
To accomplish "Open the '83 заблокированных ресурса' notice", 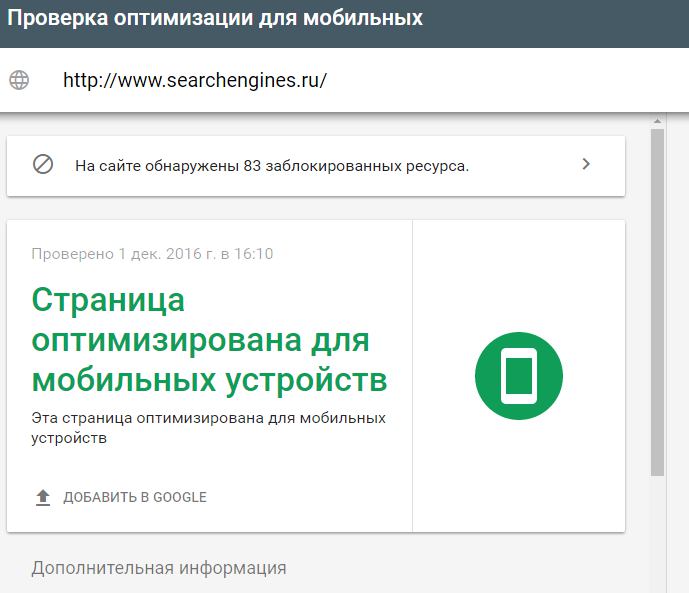I will (x=316, y=166).
